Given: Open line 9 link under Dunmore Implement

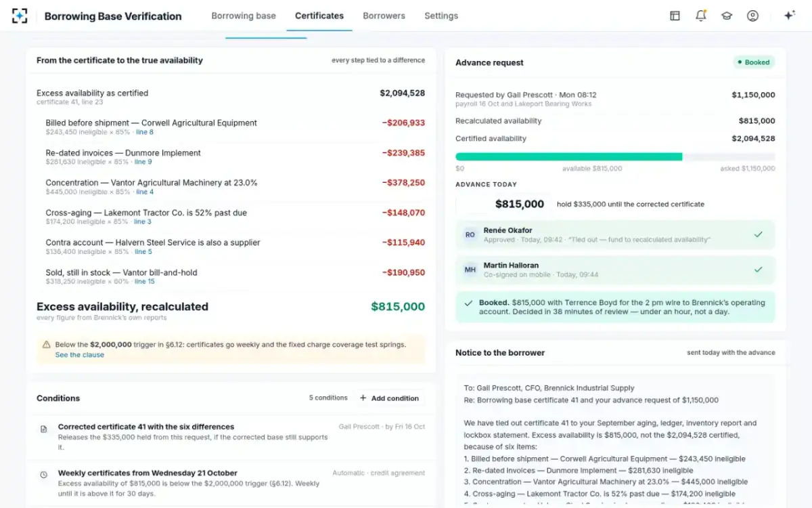Looking at the screenshot, I should 143,162.
